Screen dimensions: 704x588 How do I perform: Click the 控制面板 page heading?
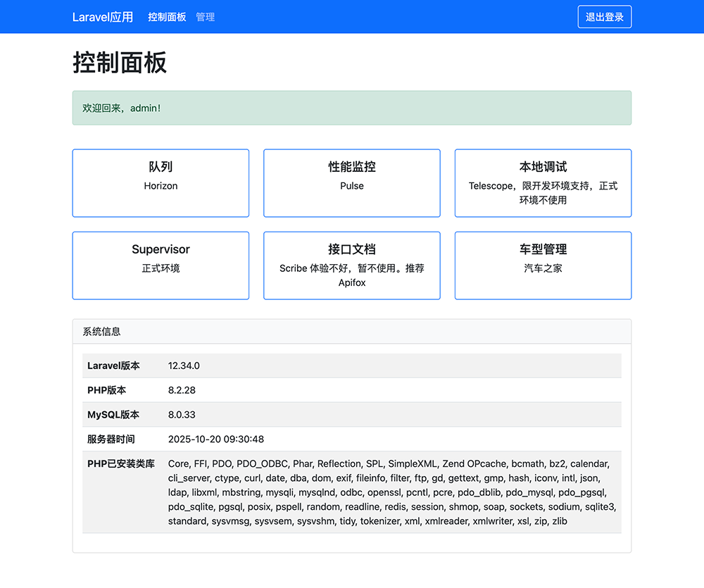[118, 63]
